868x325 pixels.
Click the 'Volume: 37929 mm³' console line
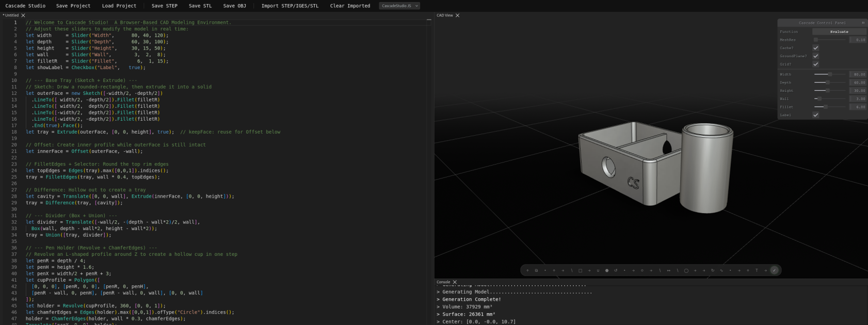tap(464, 307)
